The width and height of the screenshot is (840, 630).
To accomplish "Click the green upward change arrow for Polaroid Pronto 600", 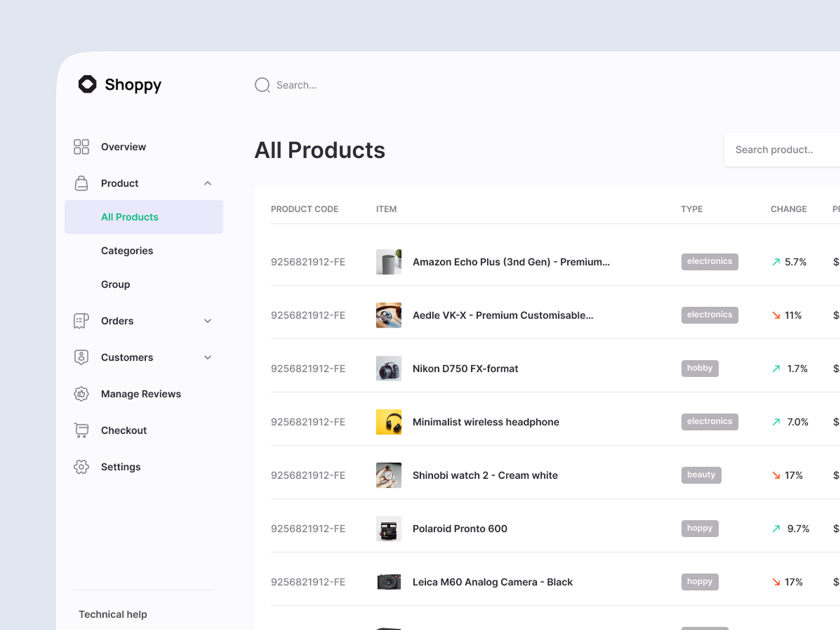I will coord(775,529).
